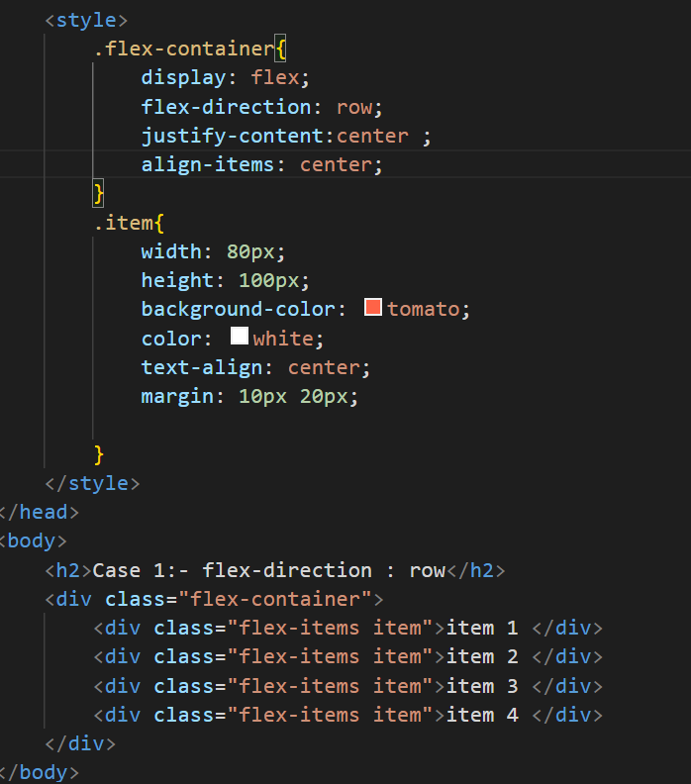Click the closing style tag

pos(92,483)
